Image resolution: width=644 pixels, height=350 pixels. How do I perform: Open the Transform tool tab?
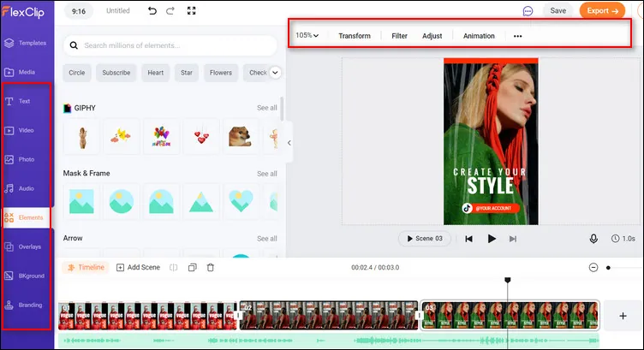click(x=355, y=36)
